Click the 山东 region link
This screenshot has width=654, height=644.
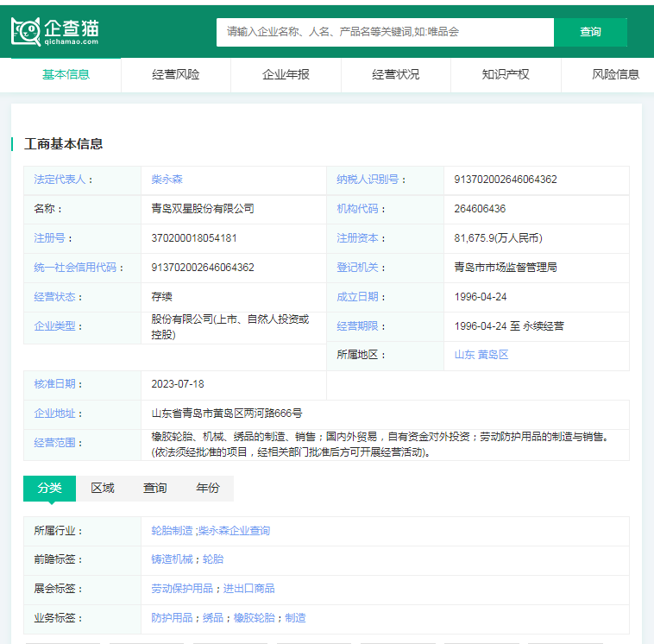click(464, 355)
